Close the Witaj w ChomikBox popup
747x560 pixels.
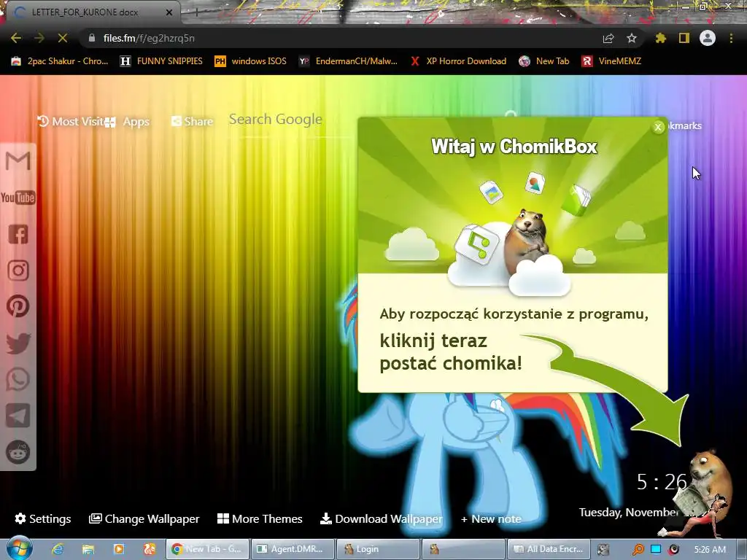click(x=658, y=127)
